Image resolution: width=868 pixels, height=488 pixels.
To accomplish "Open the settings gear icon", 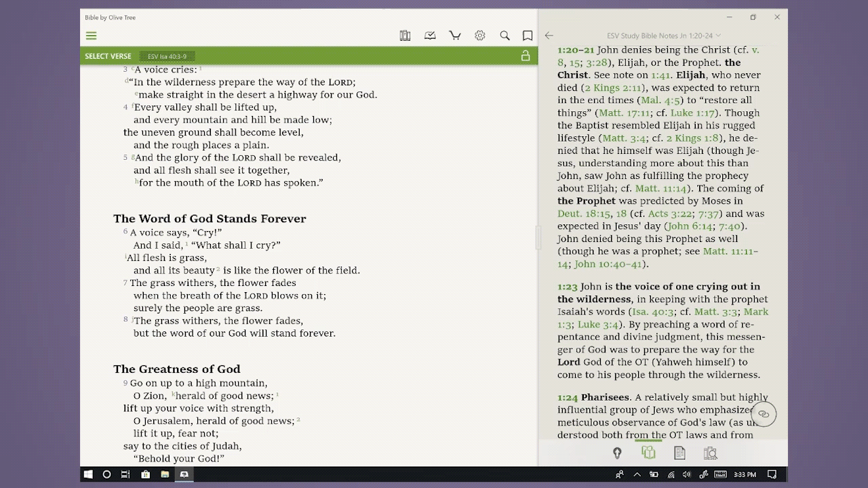I will coord(480,36).
